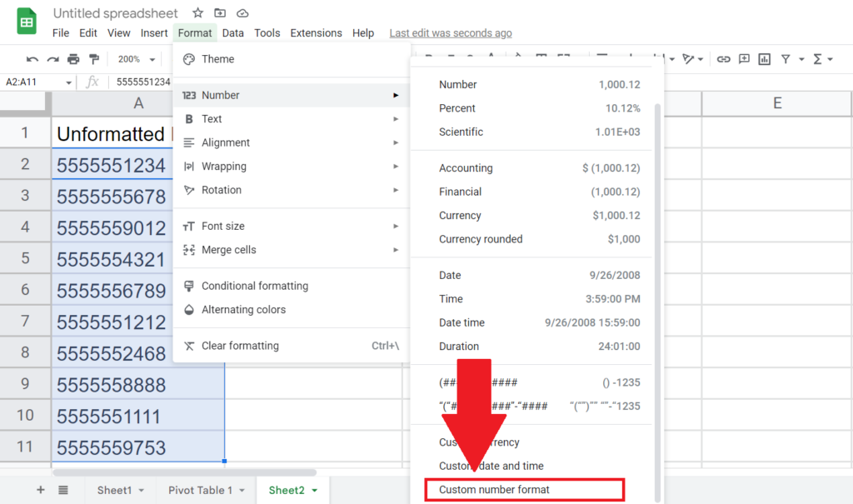Open the Data menu

(x=232, y=32)
